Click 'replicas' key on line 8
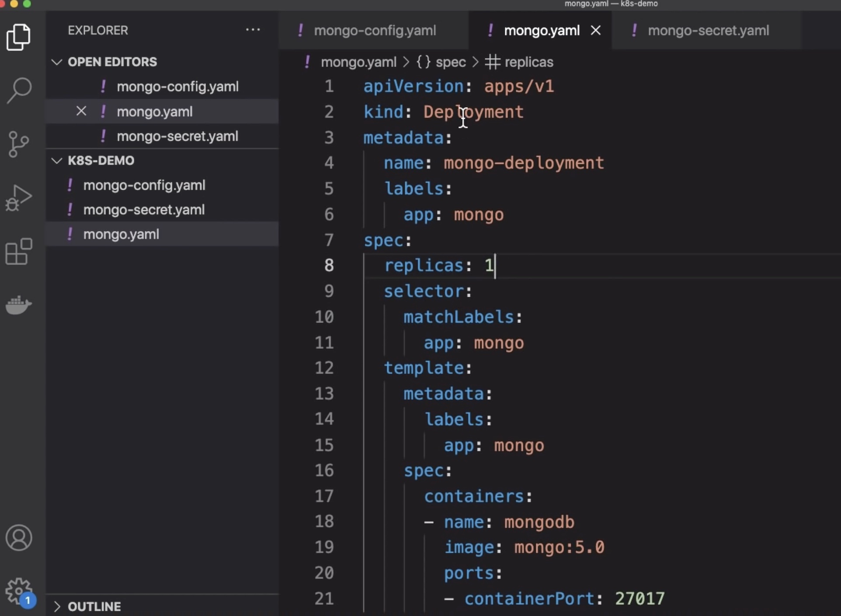841x616 pixels. tap(424, 266)
